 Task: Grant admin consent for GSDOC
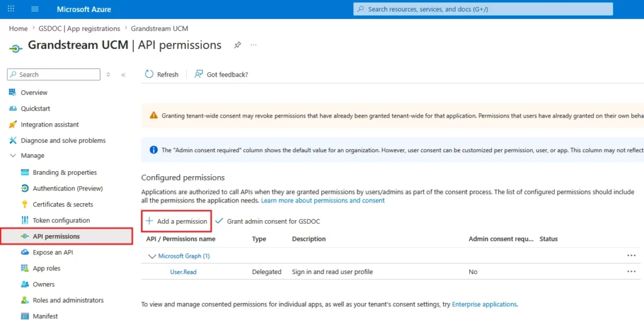(x=268, y=221)
